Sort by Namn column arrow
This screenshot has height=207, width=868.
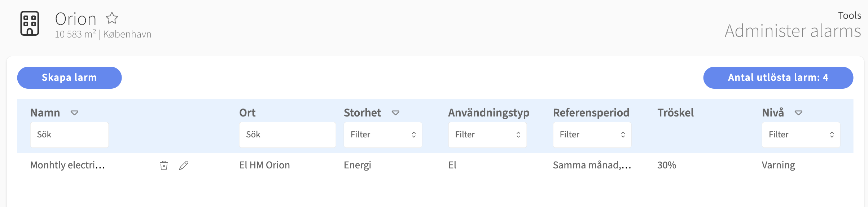(75, 113)
